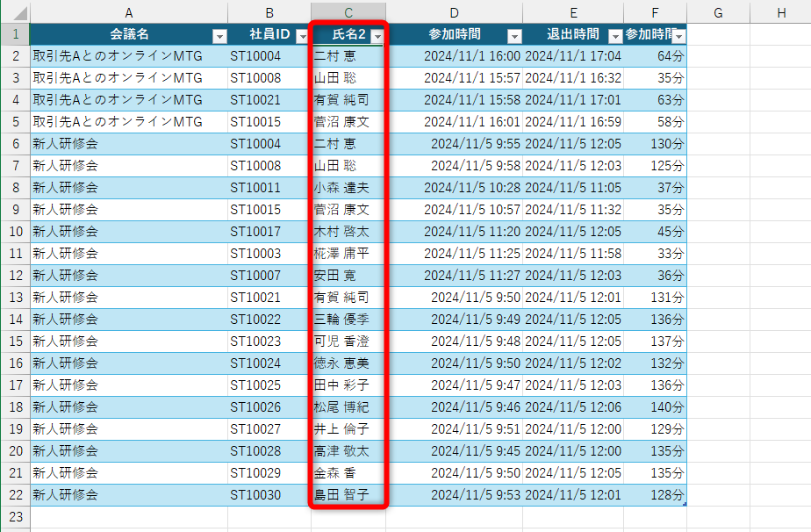Image resolution: width=811 pixels, height=532 pixels.
Task: Select cell ST10017
Action: coord(269,232)
